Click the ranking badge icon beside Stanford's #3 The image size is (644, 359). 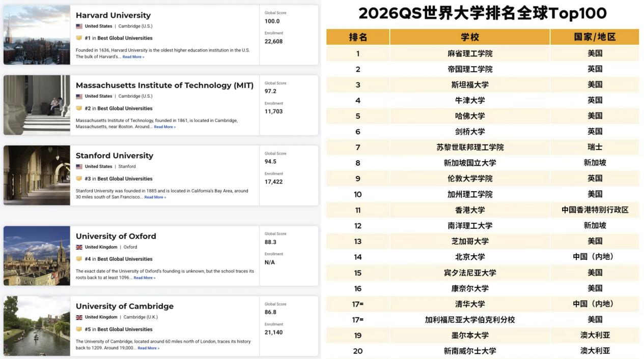pyautogui.click(x=79, y=178)
